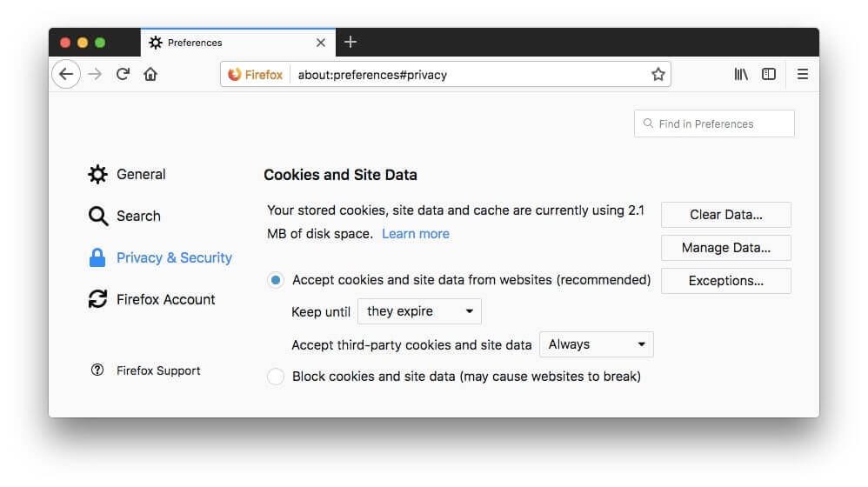868x487 pixels.
Task: Focus the Find in Preferences field
Action: [714, 123]
